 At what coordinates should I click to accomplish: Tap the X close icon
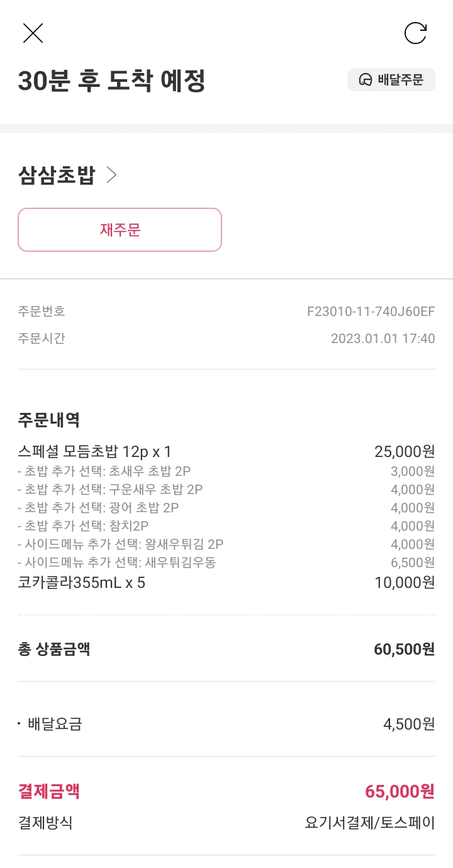coord(33,33)
